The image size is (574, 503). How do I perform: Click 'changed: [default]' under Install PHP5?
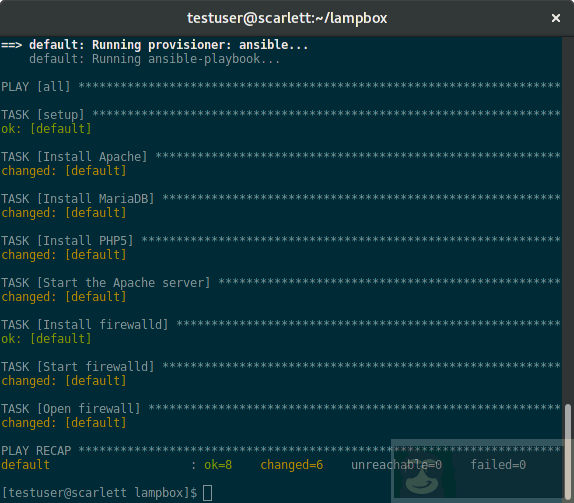click(x=64, y=255)
